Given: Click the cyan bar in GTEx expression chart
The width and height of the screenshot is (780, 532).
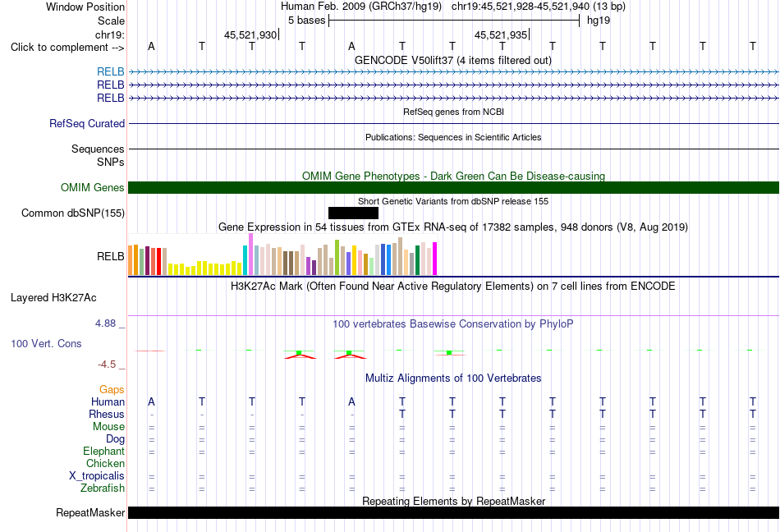Looking at the screenshot, I should [x=245, y=260].
